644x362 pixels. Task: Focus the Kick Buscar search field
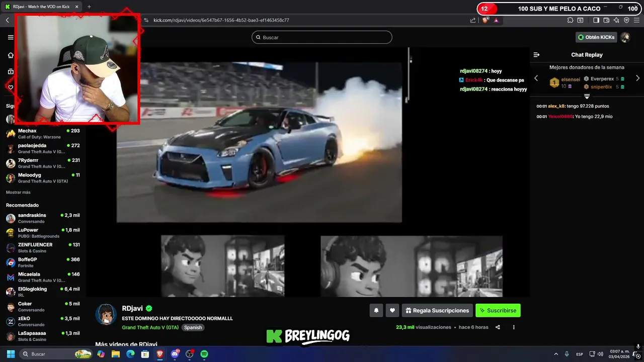[x=322, y=37]
